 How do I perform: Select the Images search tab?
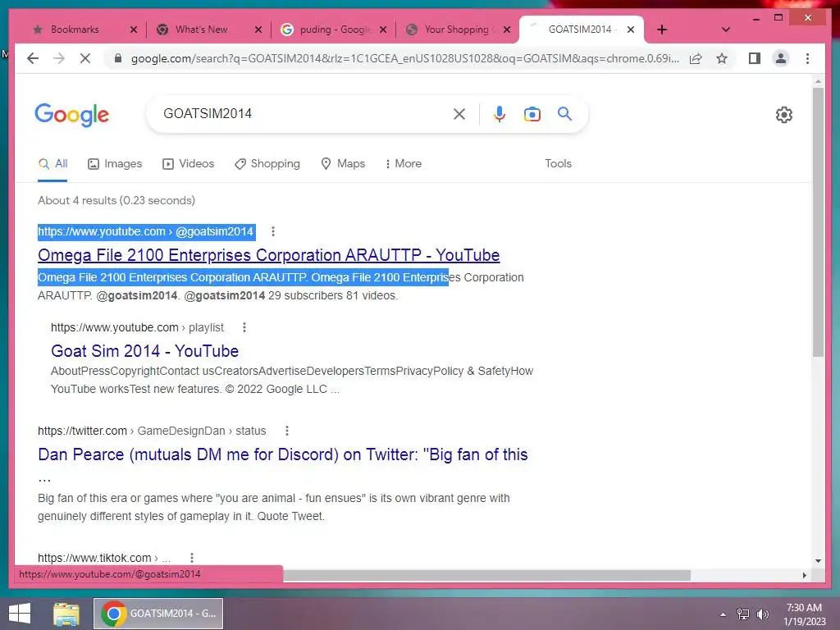point(115,163)
